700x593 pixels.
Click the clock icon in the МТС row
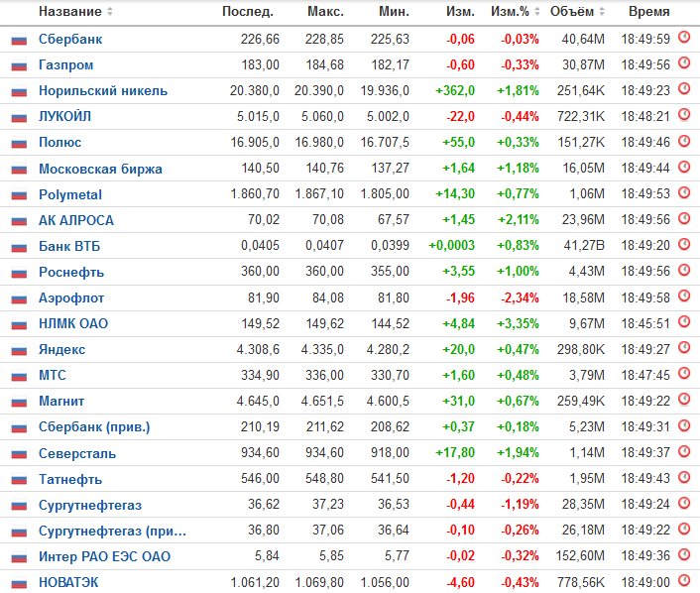[x=684, y=373]
